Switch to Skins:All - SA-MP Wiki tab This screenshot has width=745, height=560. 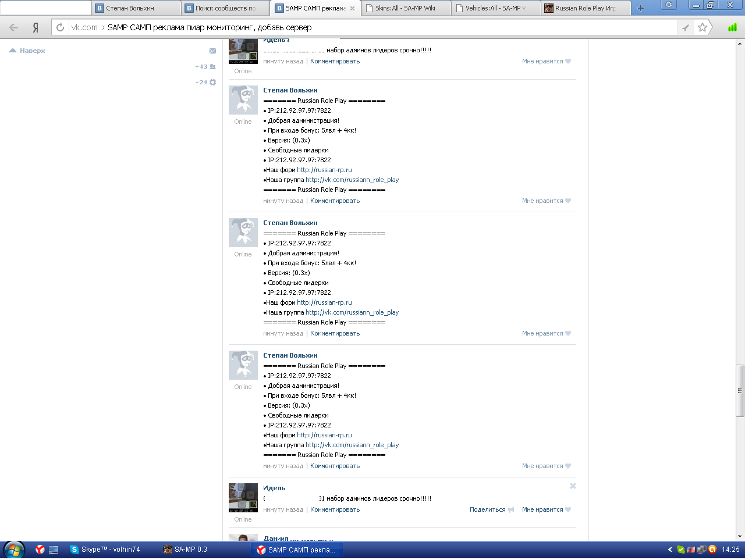[406, 8]
